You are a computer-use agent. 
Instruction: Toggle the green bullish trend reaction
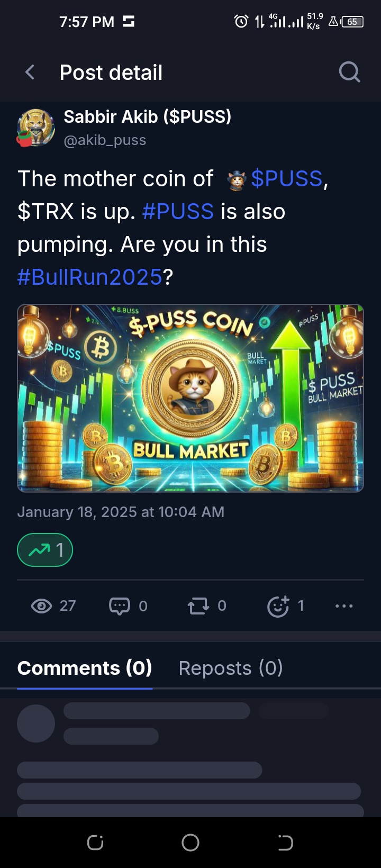45,550
